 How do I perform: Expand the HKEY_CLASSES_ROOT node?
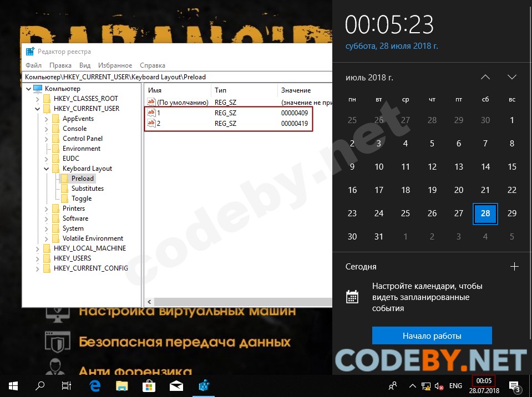[x=38, y=99]
